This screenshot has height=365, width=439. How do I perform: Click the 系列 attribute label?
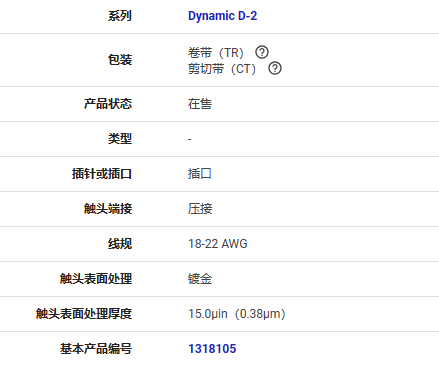[120, 16]
